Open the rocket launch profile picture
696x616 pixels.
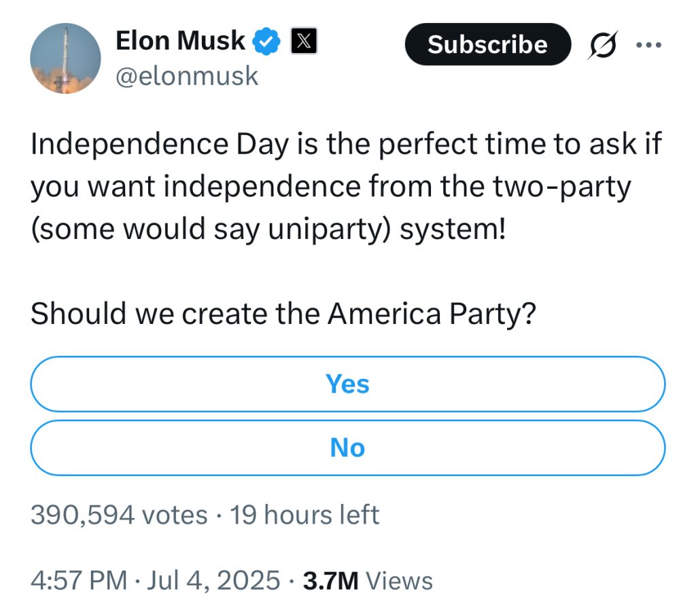point(66,58)
